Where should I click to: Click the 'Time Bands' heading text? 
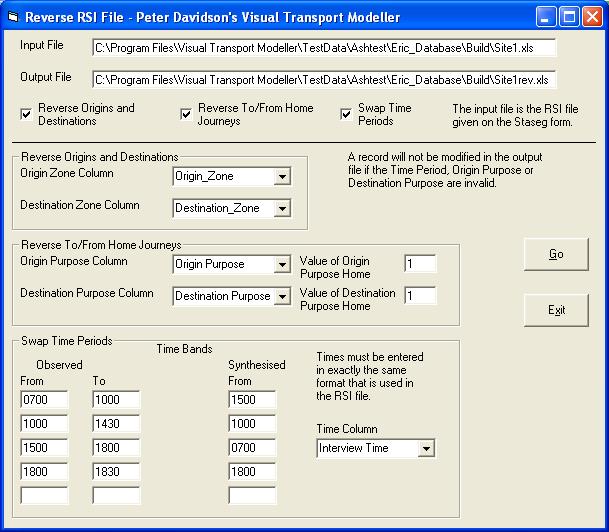[184, 349]
